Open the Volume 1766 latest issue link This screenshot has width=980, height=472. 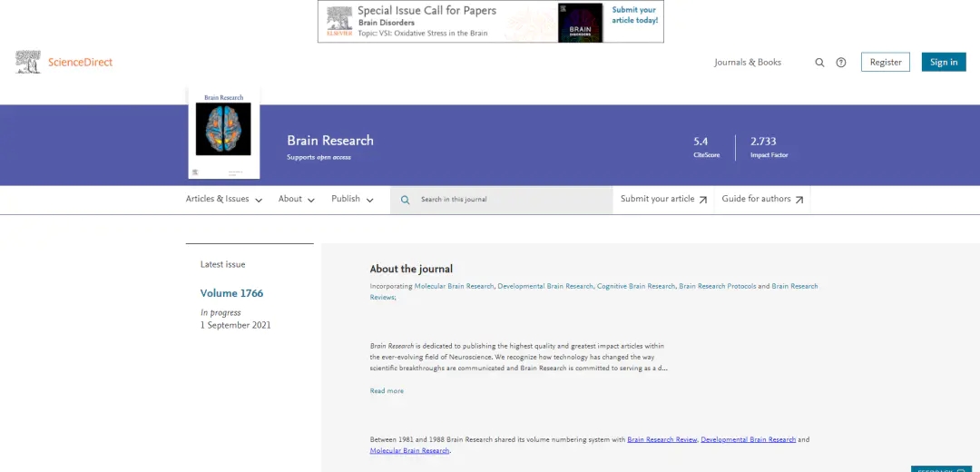[x=232, y=293]
